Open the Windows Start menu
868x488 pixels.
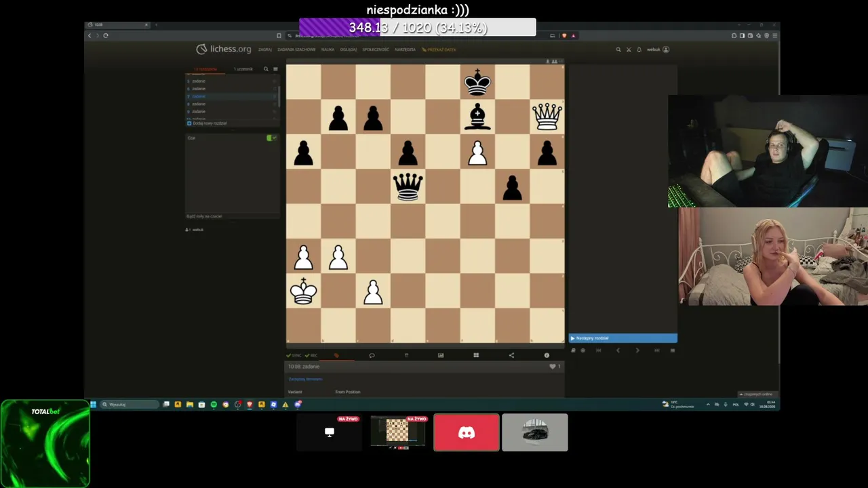(93, 405)
